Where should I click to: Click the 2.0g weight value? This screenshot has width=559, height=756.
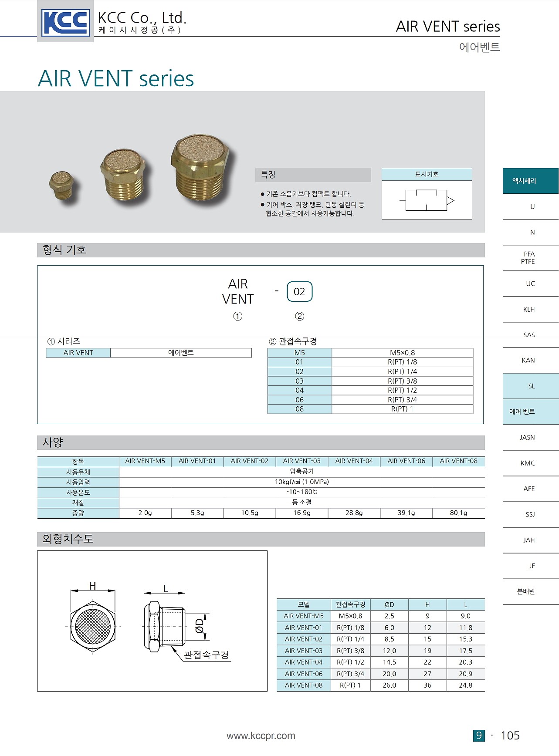145,513
